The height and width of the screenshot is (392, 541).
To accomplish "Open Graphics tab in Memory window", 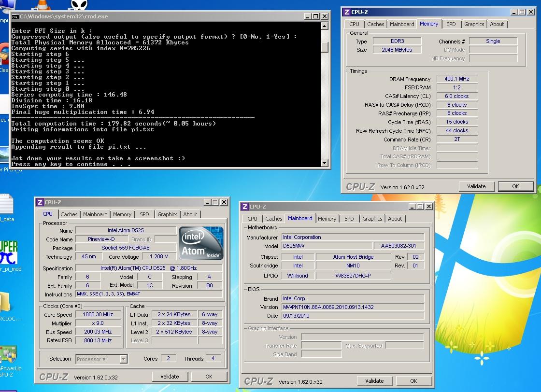I will (x=474, y=24).
